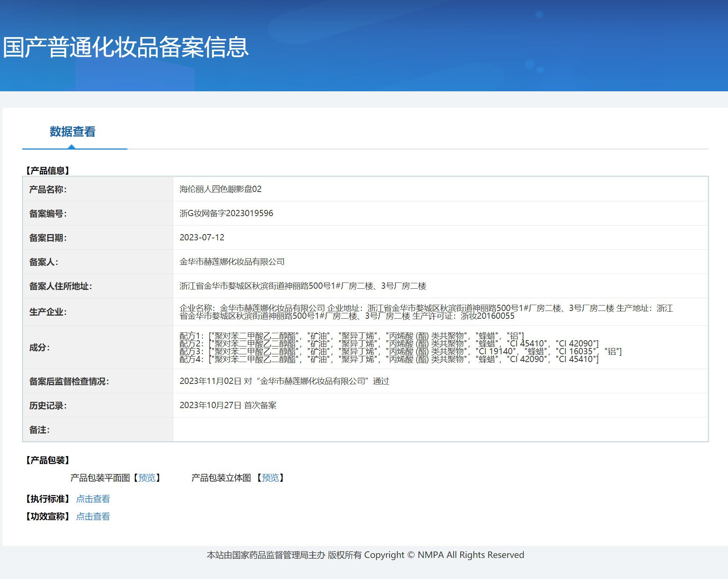Screen dimensions: 728x579
Task: Click the 备案后监督检查情况 result text
Action: (x=285, y=381)
